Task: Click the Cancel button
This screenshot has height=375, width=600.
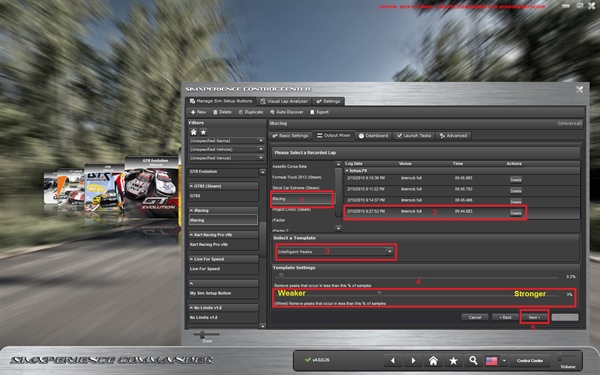Action: click(475, 317)
